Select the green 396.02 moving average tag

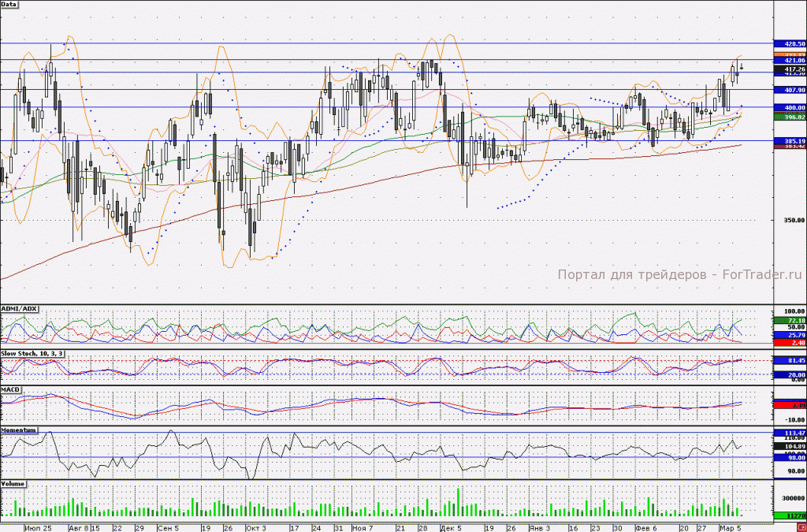[790, 117]
